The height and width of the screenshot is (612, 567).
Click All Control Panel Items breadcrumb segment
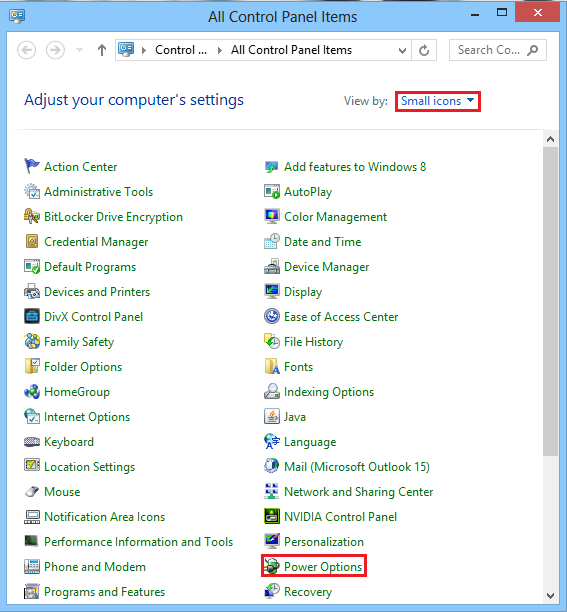[x=291, y=50]
